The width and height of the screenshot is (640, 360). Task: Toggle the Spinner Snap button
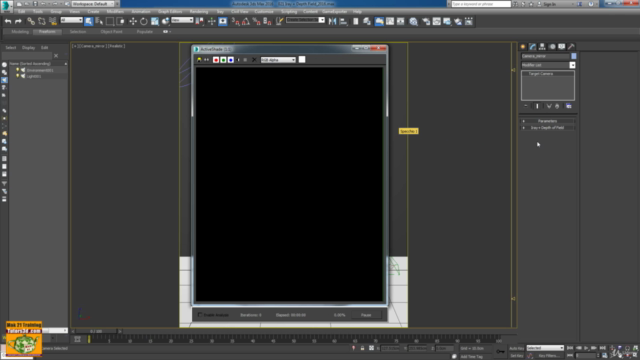coord(267,21)
